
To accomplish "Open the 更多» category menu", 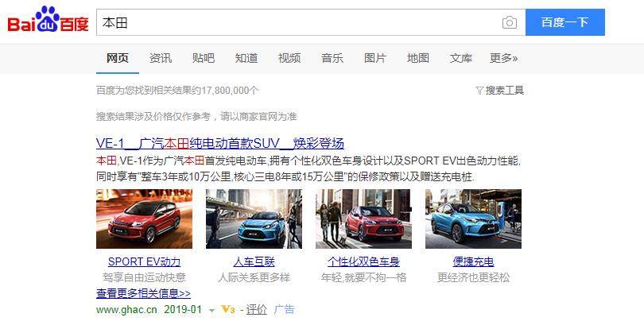I will pos(503,58).
